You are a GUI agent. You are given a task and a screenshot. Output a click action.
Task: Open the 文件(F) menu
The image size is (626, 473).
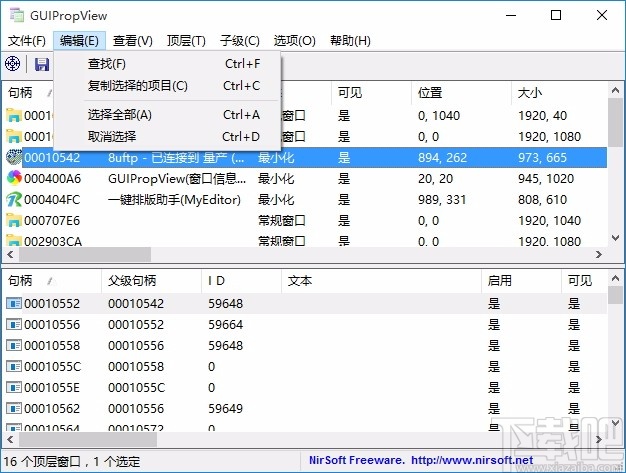pyautogui.click(x=27, y=40)
